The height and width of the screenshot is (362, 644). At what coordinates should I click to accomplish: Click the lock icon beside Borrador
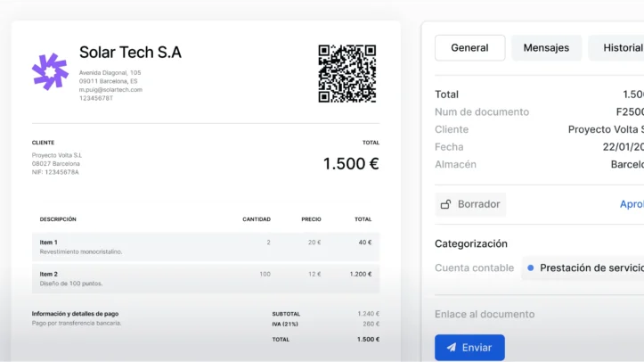coord(445,204)
